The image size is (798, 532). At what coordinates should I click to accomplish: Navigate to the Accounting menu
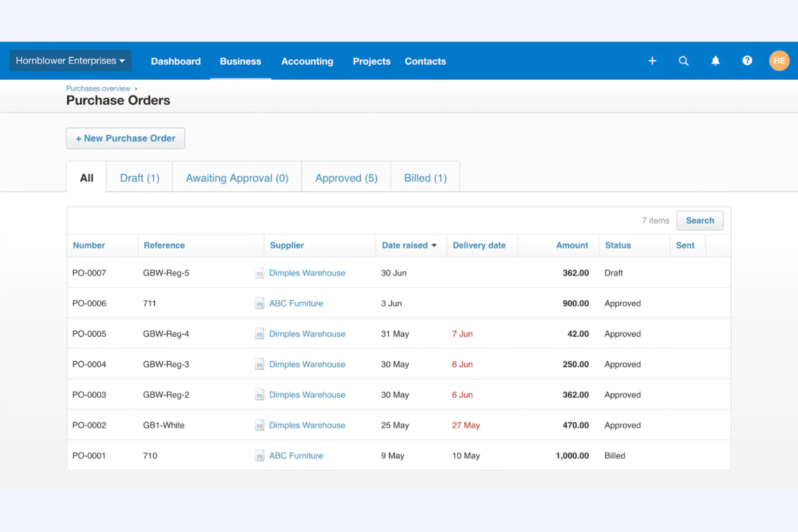(307, 61)
